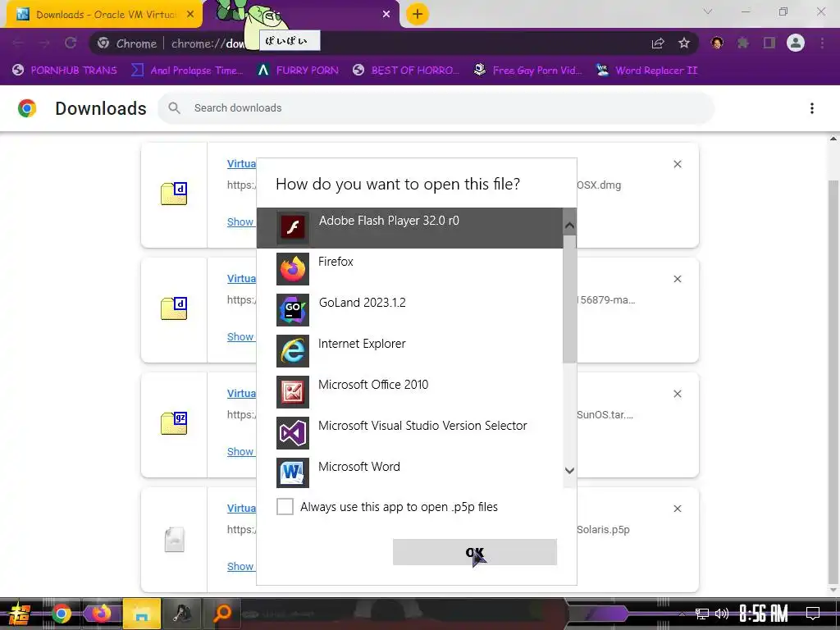
Task: Choose Microsoft Office 2010 entry
Action: 409,391
